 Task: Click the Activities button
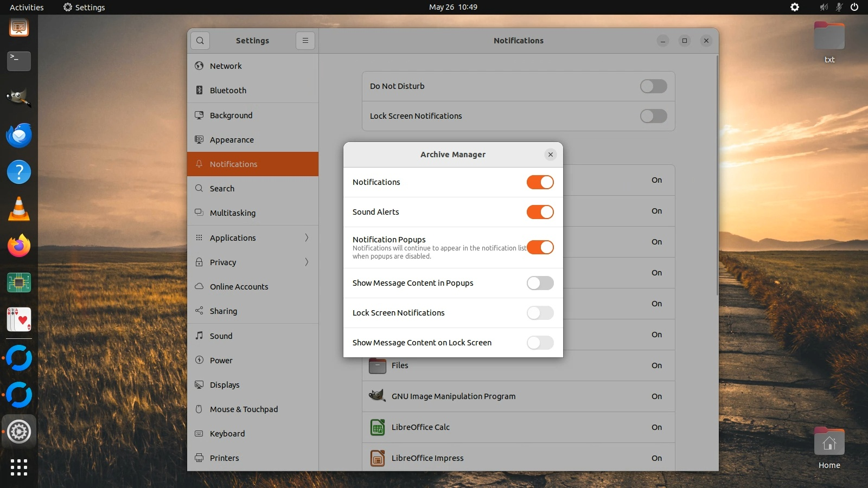(27, 7)
